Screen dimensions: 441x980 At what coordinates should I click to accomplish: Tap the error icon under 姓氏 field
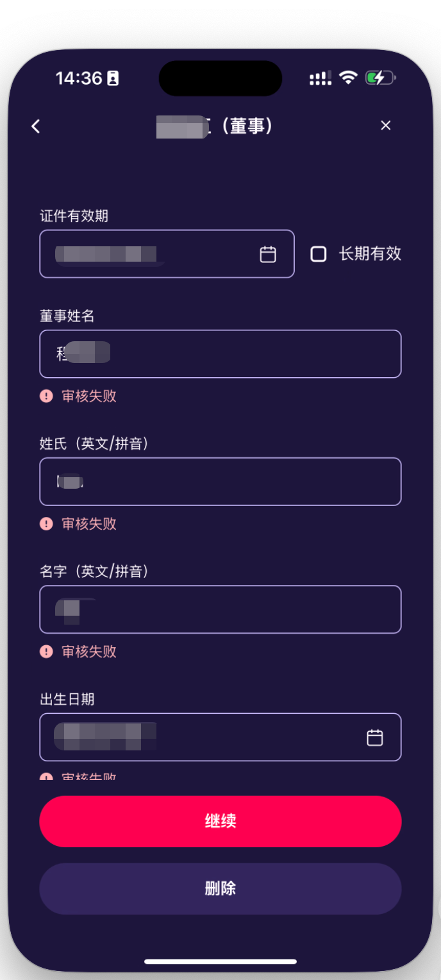pos(46,524)
